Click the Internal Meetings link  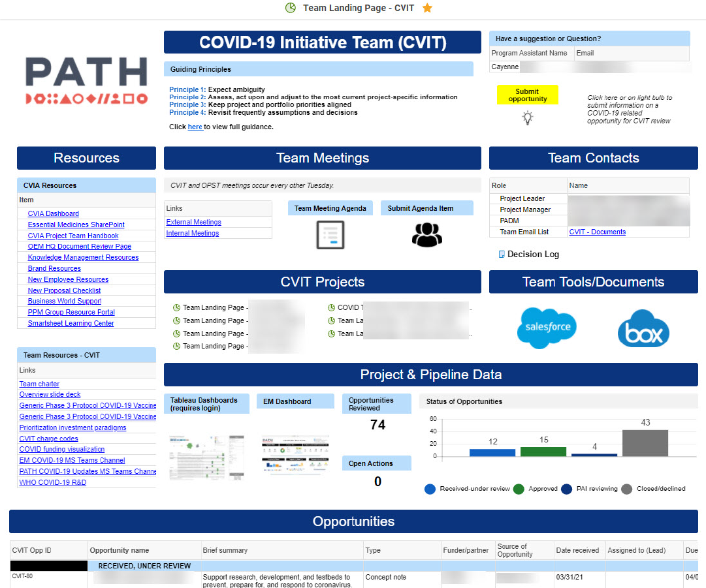tap(193, 234)
